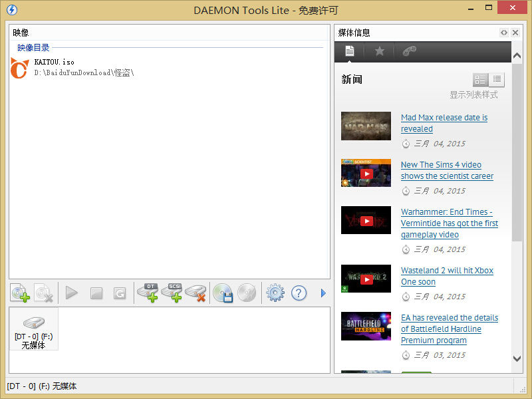Click the Mad Max news thumbnail

366,126
